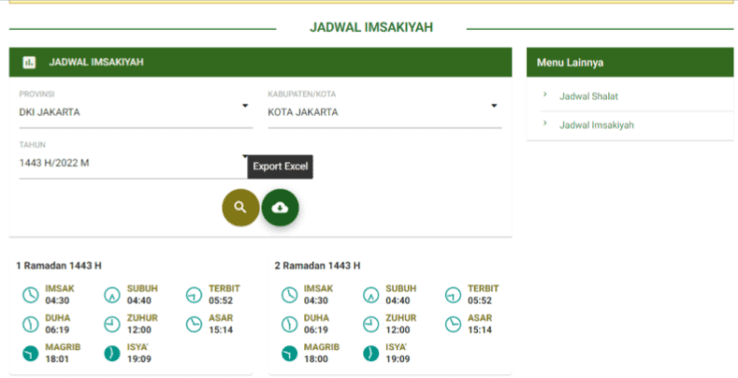Click the '1 Ramadan 1443 H' heading
738x378 pixels.
click(x=59, y=266)
